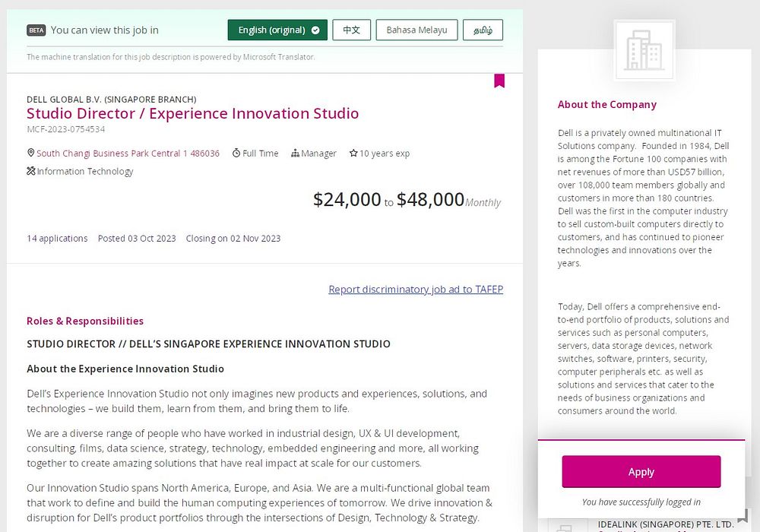Bookmark this Studio Director job
The image size is (760, 532).
499,81
